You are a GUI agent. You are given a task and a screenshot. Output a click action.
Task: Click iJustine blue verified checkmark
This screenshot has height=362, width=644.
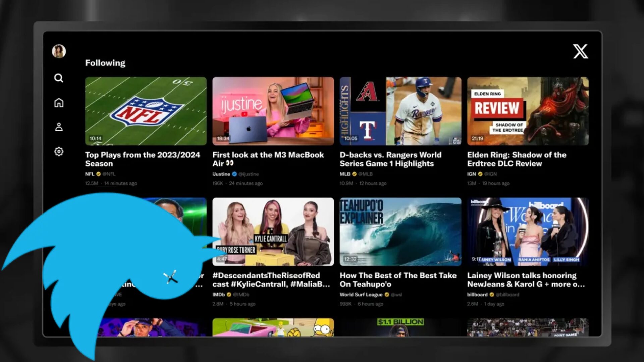[234, 174]
